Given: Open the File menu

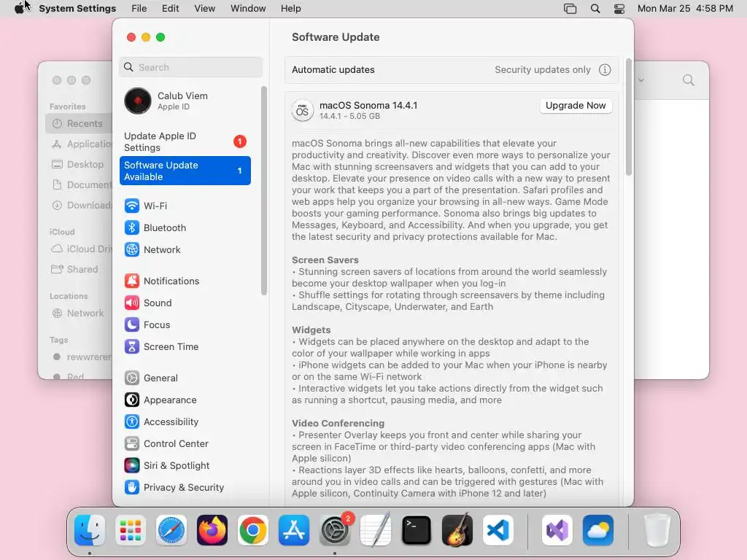Looking at the screenshot, I should click(139, 9).
